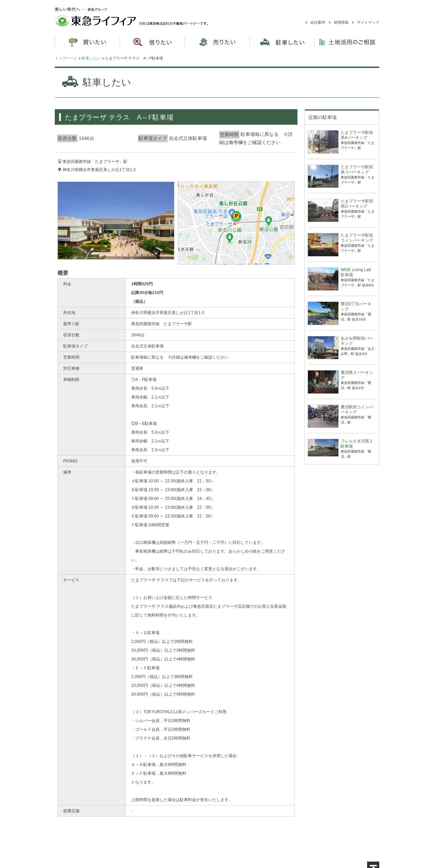
Task: Click the green E1 expressway badge on the map
Action: [260, 209]
